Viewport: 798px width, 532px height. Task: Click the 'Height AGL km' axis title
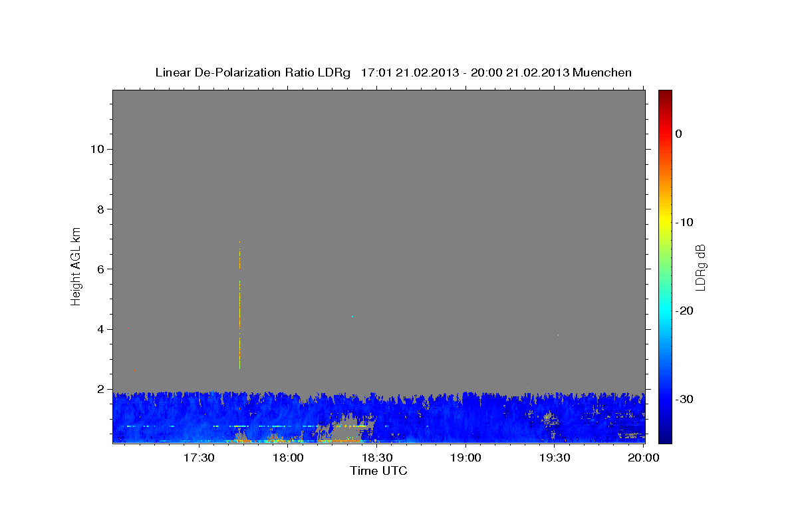pyautogui.click(x=76, y=266)
